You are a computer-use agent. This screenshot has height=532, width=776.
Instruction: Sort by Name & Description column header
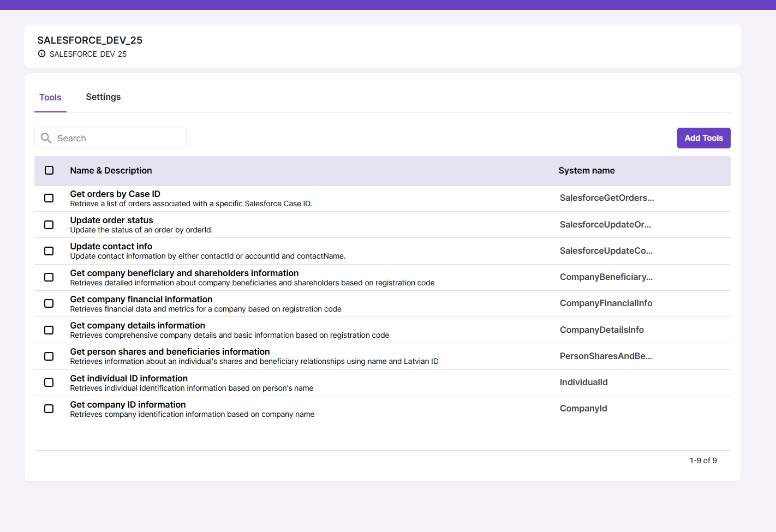point(111,171)
